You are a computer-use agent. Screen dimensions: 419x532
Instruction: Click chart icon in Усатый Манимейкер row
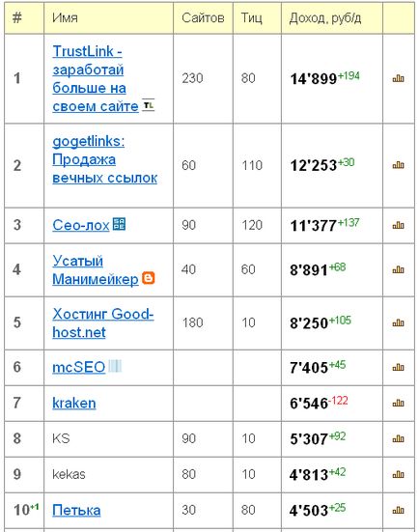398,270
